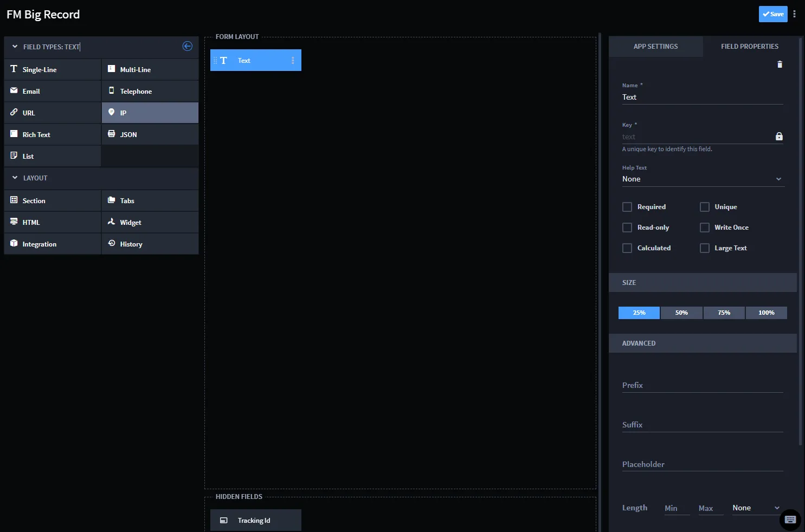Click the Suffix input field
Viewport: 805px width, 532px height.
[x=703, y=425]
